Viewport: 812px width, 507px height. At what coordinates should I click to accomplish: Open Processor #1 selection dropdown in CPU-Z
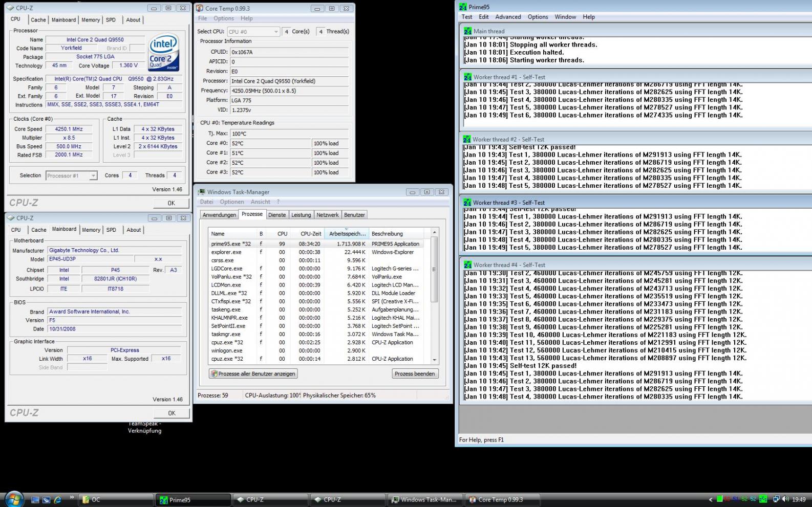71,175
